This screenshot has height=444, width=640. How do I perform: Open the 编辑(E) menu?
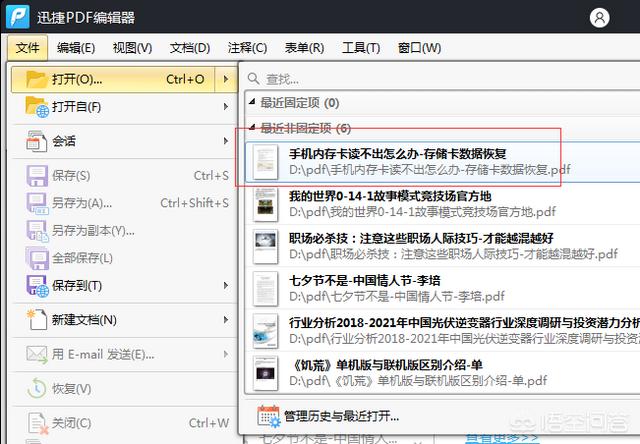76,48
